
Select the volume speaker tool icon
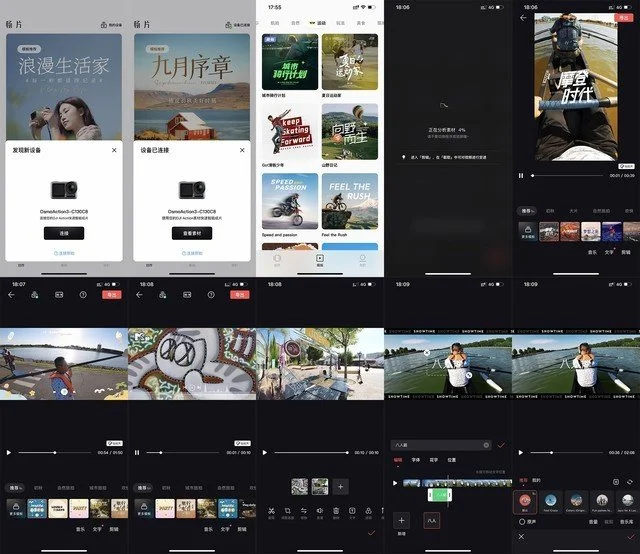320,512
